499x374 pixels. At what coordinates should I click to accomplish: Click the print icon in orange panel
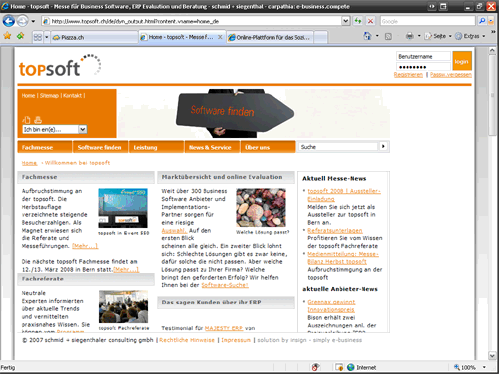[38, 120]
